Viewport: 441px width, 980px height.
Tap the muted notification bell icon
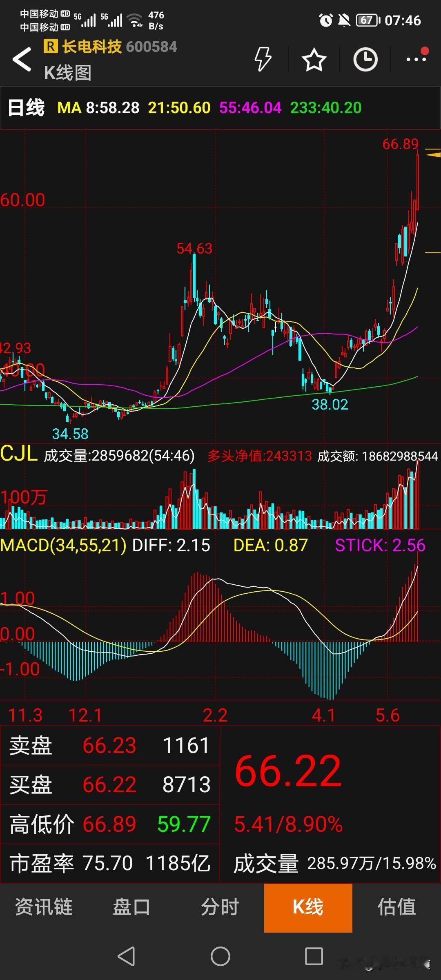pyautogui.click(x=344, y=20)
